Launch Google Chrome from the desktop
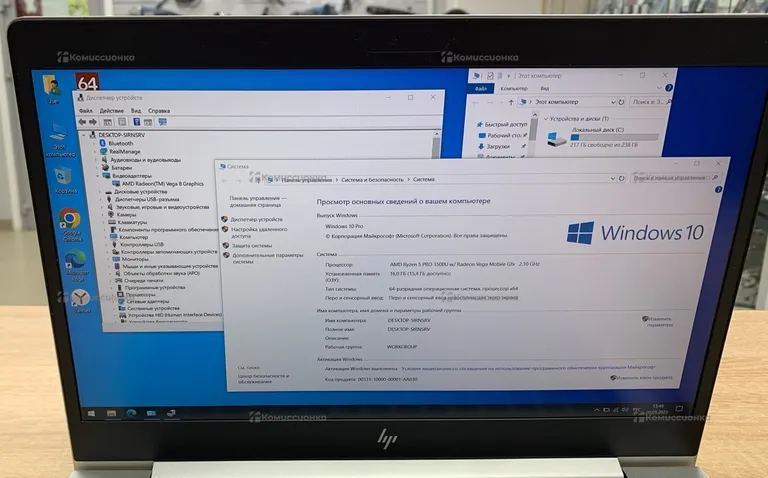 pos(70,224)
